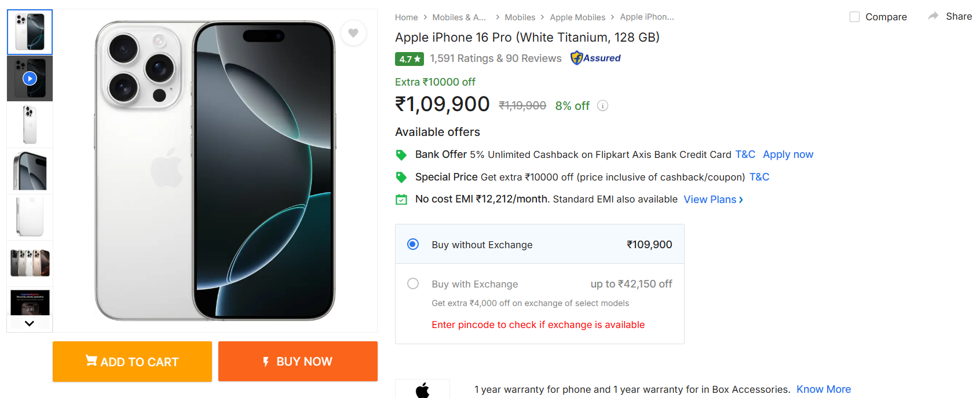Viewport: 980px width, 398px height.
Task: Open Mobiles breadcrumb link
Action: pos(520,17)
